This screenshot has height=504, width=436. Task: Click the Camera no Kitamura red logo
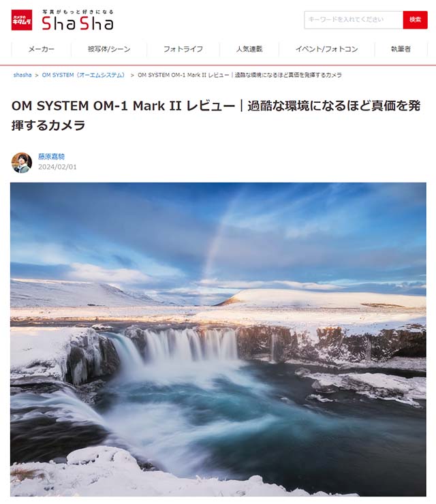22,20
